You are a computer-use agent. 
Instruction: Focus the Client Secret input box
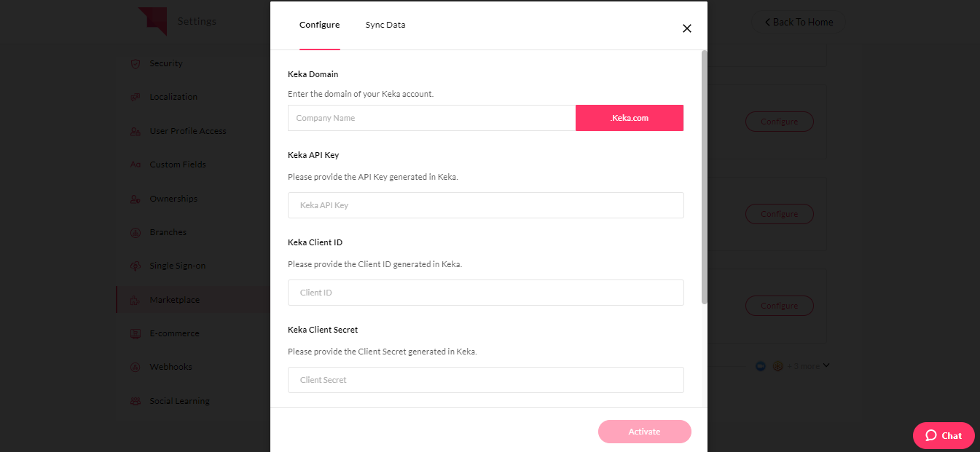click(x=485, y=380)
